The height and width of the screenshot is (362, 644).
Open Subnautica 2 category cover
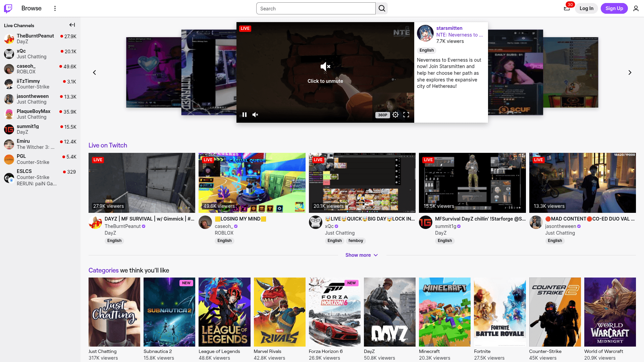[x=169, y=312]
